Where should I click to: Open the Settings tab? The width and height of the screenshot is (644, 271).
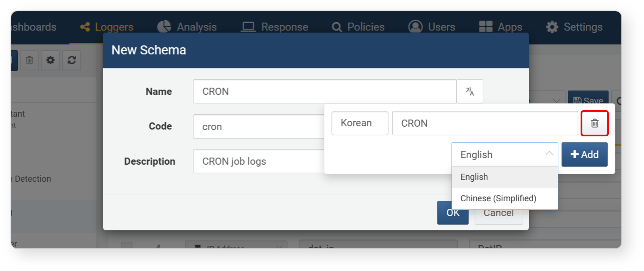pos(574,27)
